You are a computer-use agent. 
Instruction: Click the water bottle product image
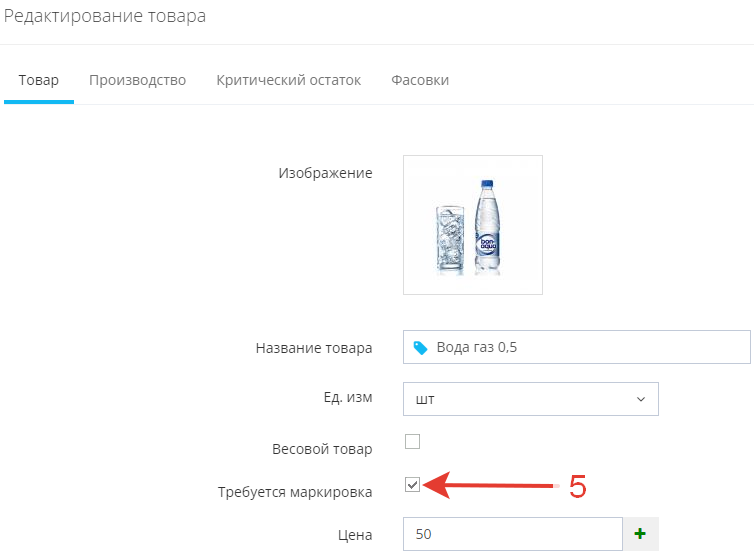[x=472, y=224]
